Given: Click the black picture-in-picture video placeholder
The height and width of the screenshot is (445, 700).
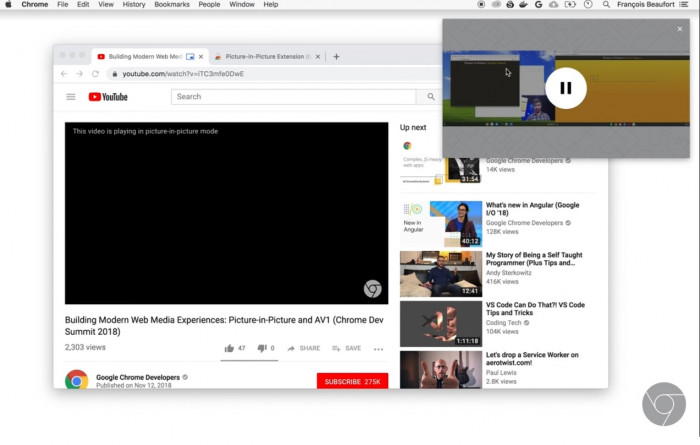Looking at the screenshot, I should [x=226, y=213].
